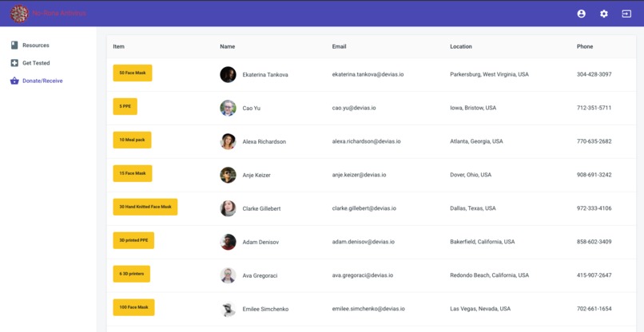Click email clarke.gillebert@devias.io

364,208
